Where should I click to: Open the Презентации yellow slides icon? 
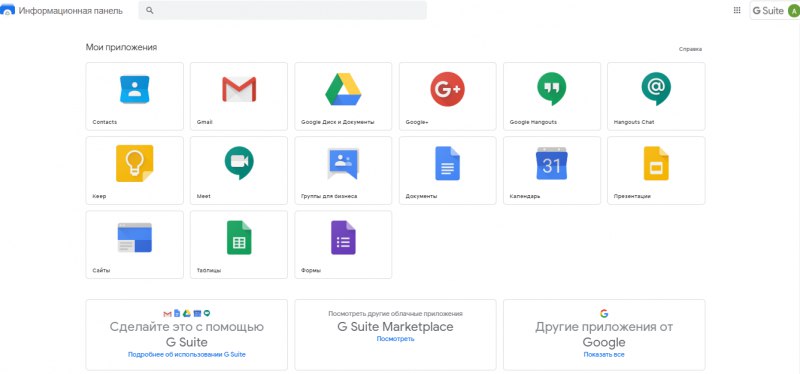point(656,163)
